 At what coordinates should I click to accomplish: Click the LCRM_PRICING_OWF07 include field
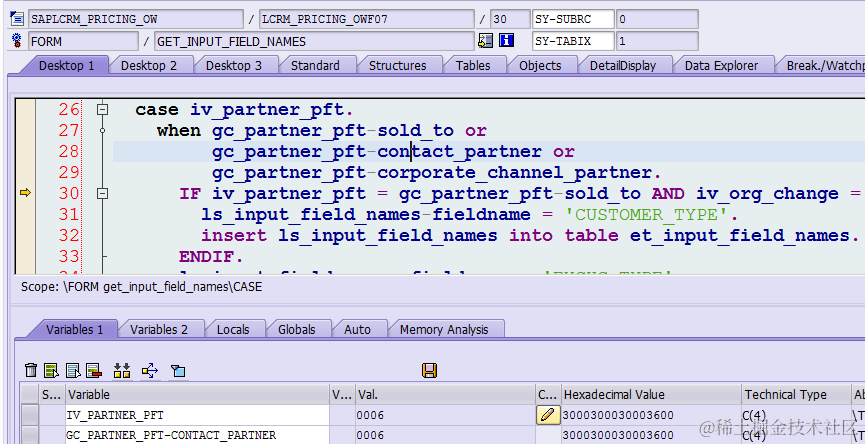coord(366,19)
